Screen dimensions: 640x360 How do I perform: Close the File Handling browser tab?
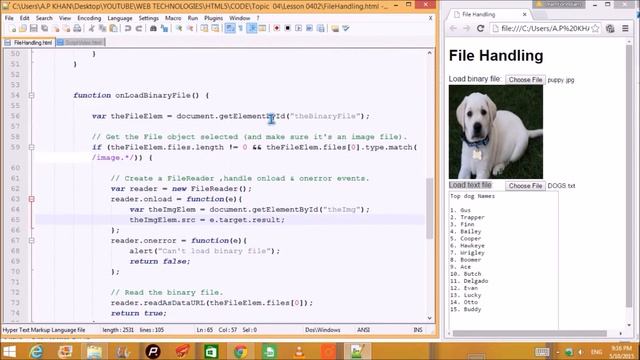(524, 14)
